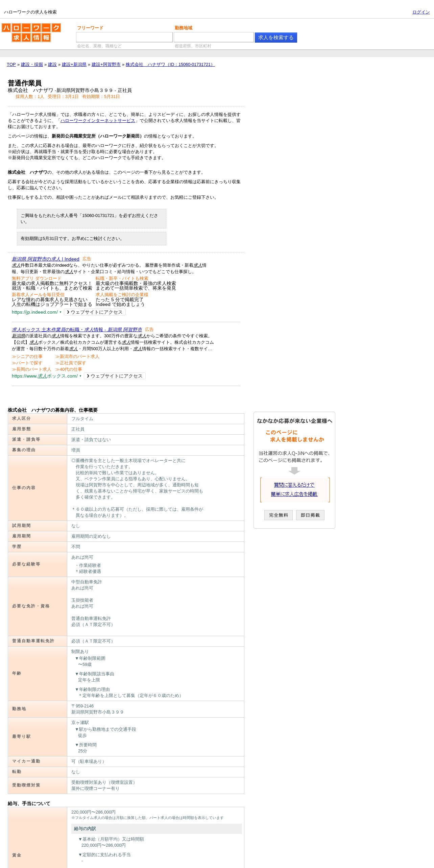Click the 即日掲載 badge

tap(310, 515)
